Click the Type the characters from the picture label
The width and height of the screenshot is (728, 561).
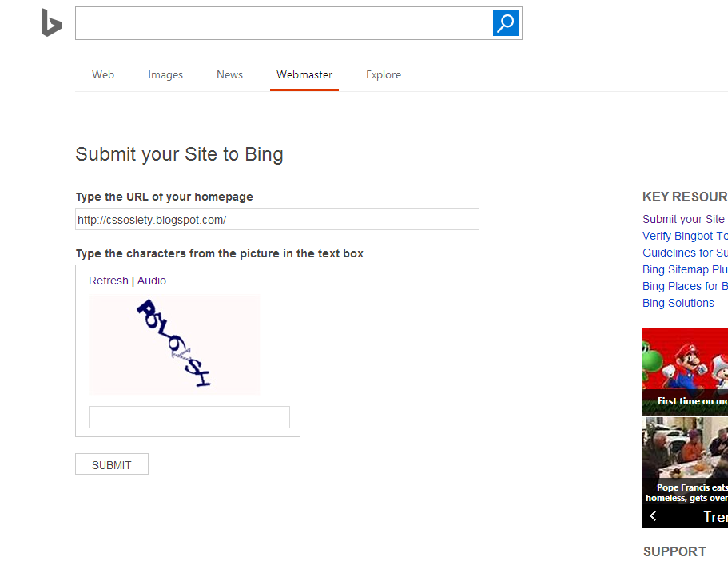tap(220, 253)
